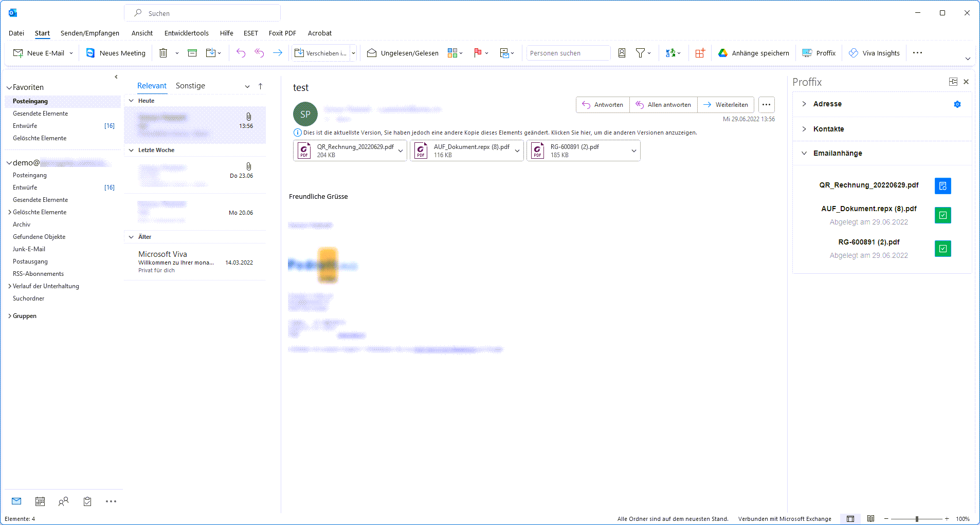Click the zoom slider in status bar
The height and width of the screenshot is (525, 980).
[917, 519]
